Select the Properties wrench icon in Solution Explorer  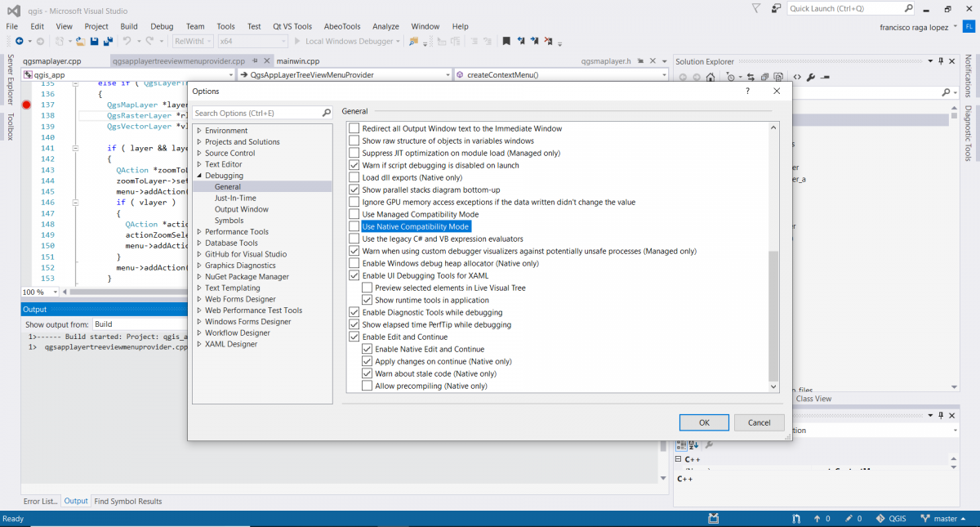(811, 75)
